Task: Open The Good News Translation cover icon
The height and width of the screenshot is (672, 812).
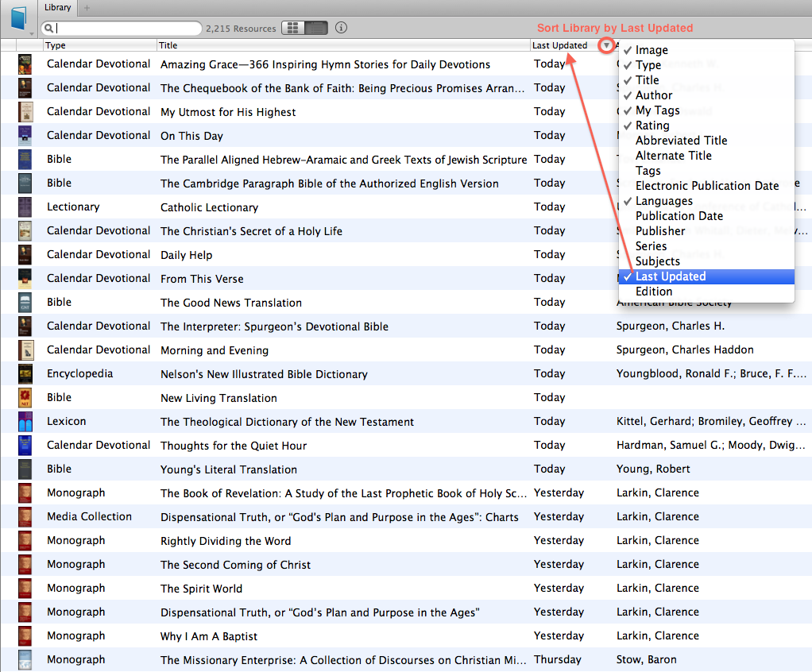Action: (25, 303)
